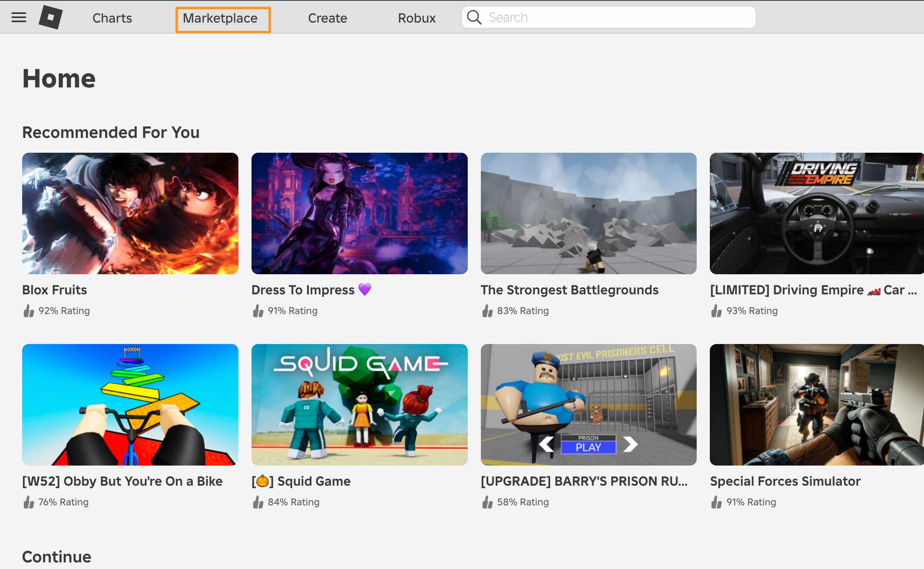The width and height of the screenshot is (924, 569).
Task: Click the Continue section heading
Action: [57, 557]
